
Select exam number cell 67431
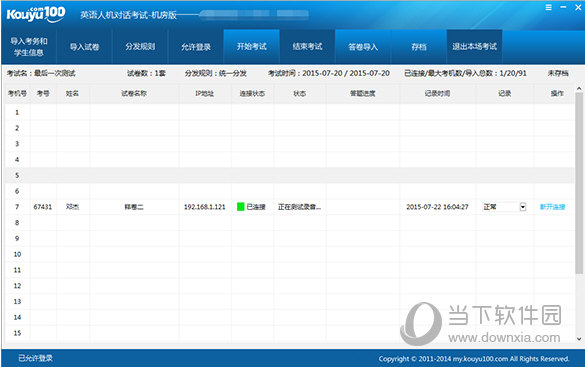43,207
